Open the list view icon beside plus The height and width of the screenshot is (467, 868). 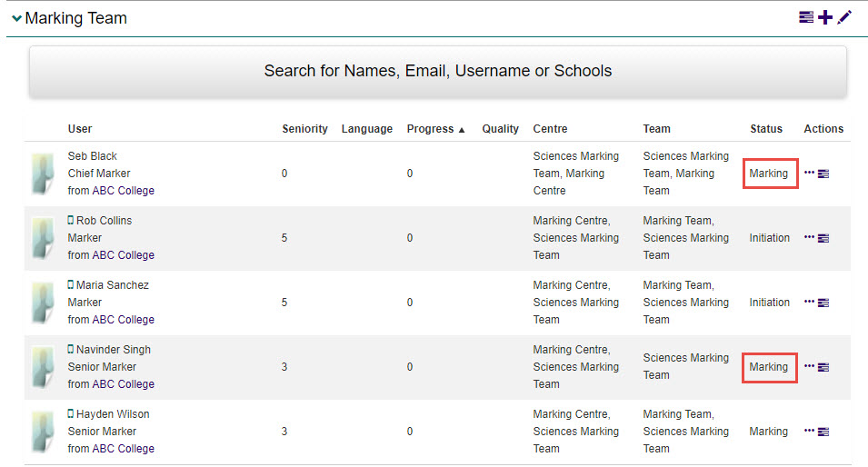pos(806,17)
